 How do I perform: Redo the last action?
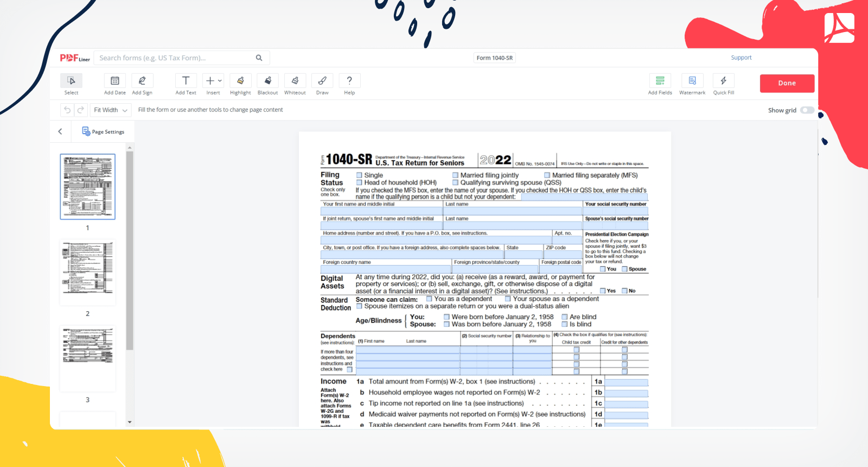pos(80,110)
